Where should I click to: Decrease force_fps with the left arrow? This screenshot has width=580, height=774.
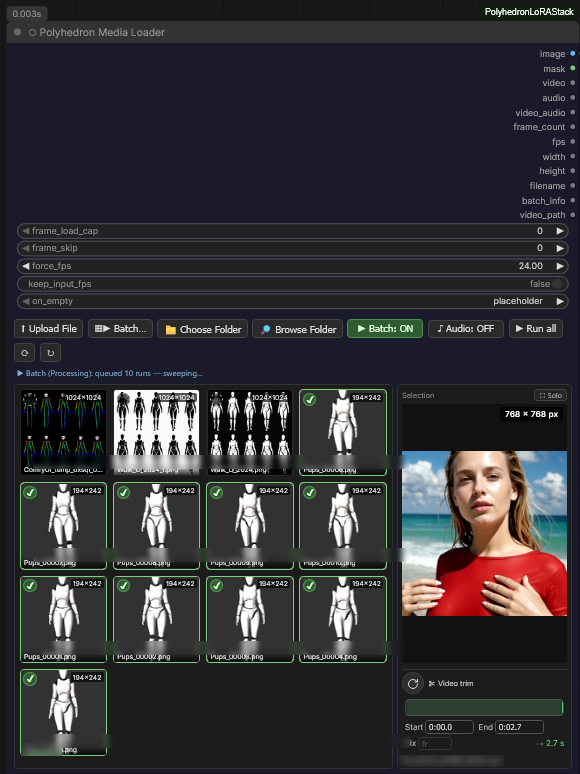tap(26, 266)
